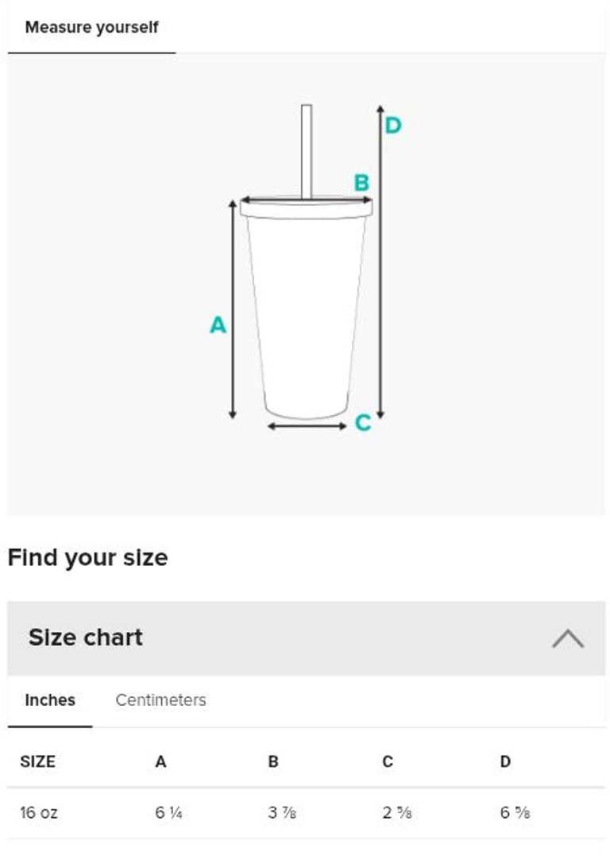Screen dimensions: 610x868
Task: Open the Measure yourself tab
Action: pyautogui.click(x=91, y=27)
